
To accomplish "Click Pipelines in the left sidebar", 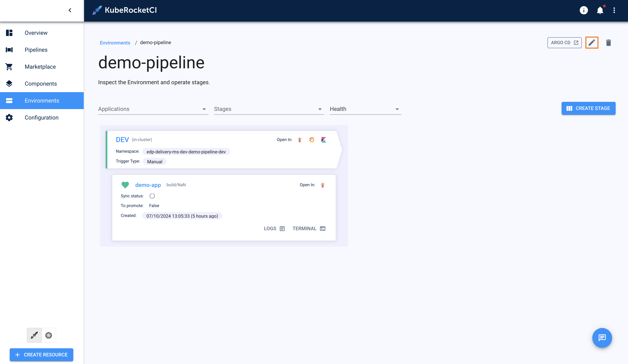I will point(36,49).
